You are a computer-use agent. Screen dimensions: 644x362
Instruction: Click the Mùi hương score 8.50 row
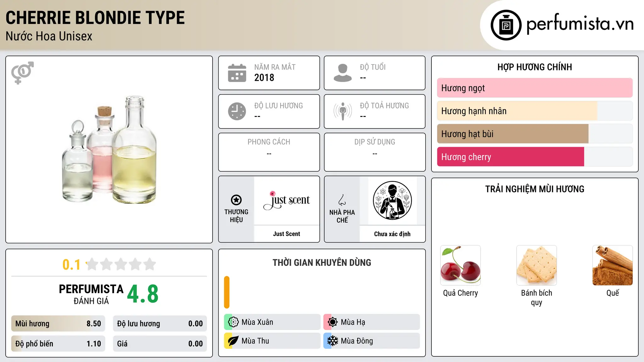58,324
